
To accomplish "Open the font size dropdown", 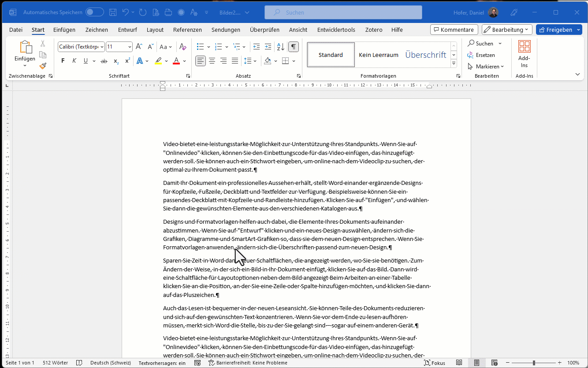I will coord(130,47).
